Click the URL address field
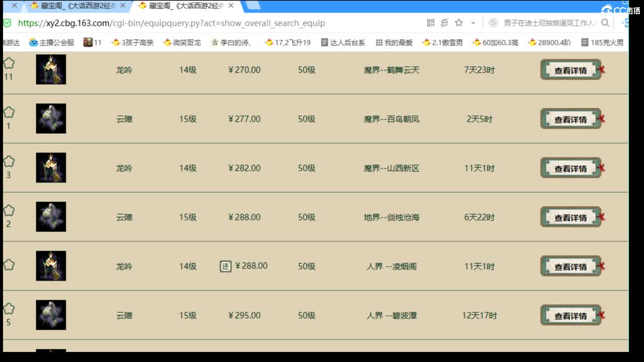 pyautogui.click(x=171, y=23)
